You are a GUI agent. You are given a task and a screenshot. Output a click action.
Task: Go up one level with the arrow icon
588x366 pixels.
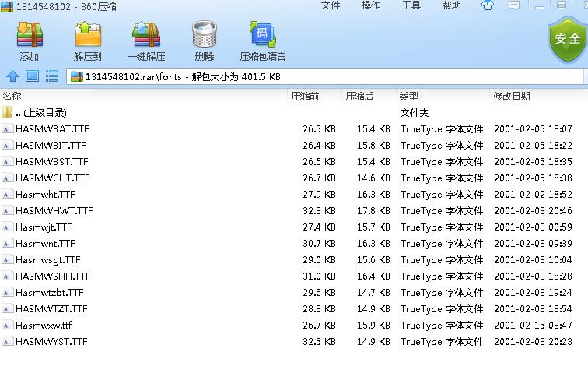12,76
